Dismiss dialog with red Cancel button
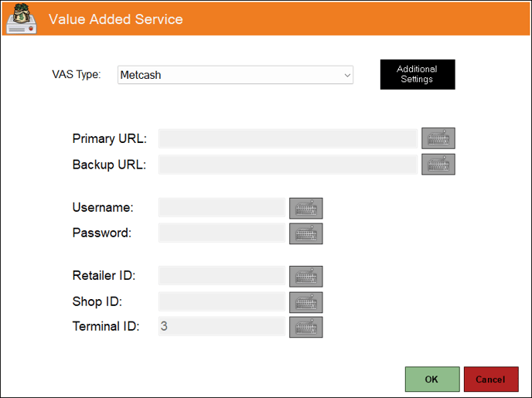532x398 pixels. pyautogui.click(x=490, y=379)
